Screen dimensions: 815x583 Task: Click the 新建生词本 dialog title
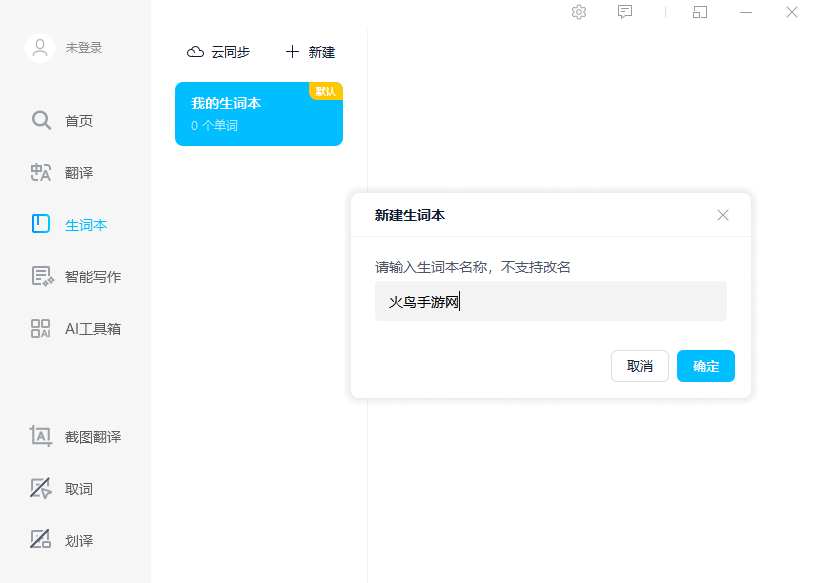[410, 215]
